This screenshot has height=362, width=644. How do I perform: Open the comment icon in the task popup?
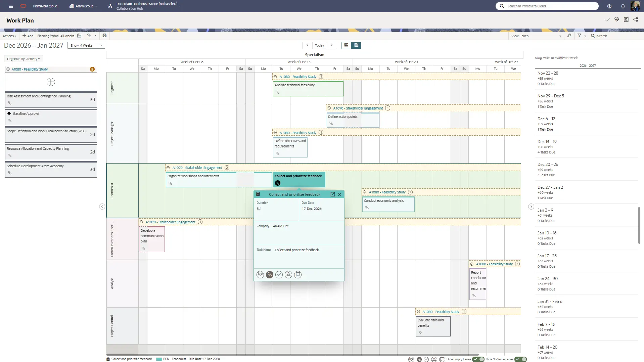298,274
